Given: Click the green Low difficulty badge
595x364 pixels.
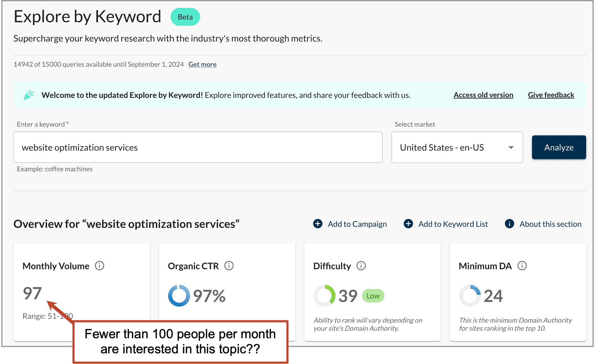Looking at the screenshot, I should coord(373,296).
